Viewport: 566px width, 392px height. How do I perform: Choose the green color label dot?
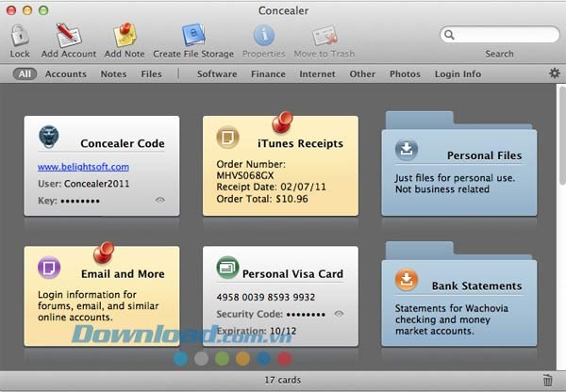(x=222, y=358)
